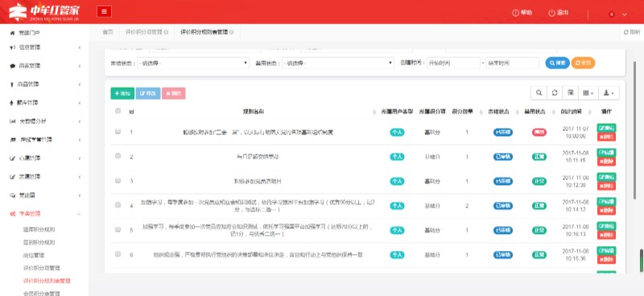Click the red 删除 button in row 3
This screenshot has height=296, width=644.
coord(606,186)
